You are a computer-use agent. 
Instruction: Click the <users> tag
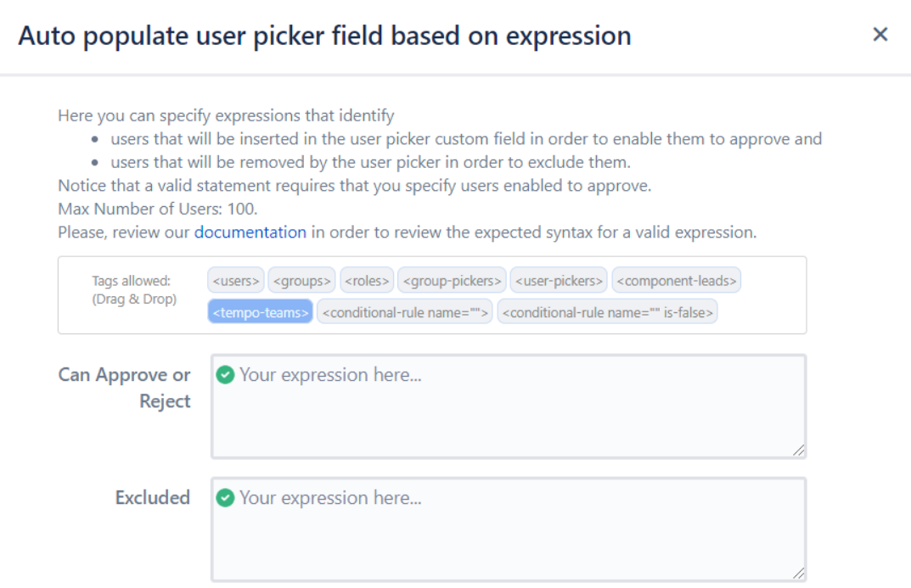(x=236, y=280)
